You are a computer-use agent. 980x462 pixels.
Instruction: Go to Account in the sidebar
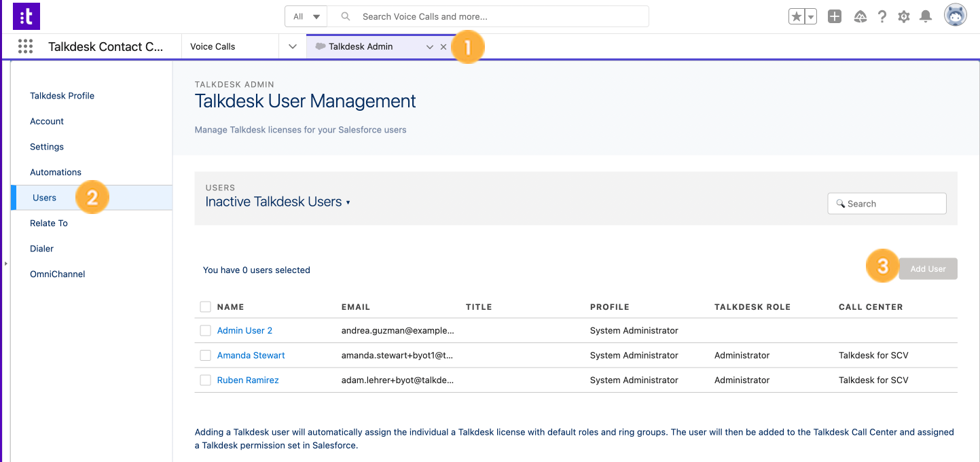[47, 121]
